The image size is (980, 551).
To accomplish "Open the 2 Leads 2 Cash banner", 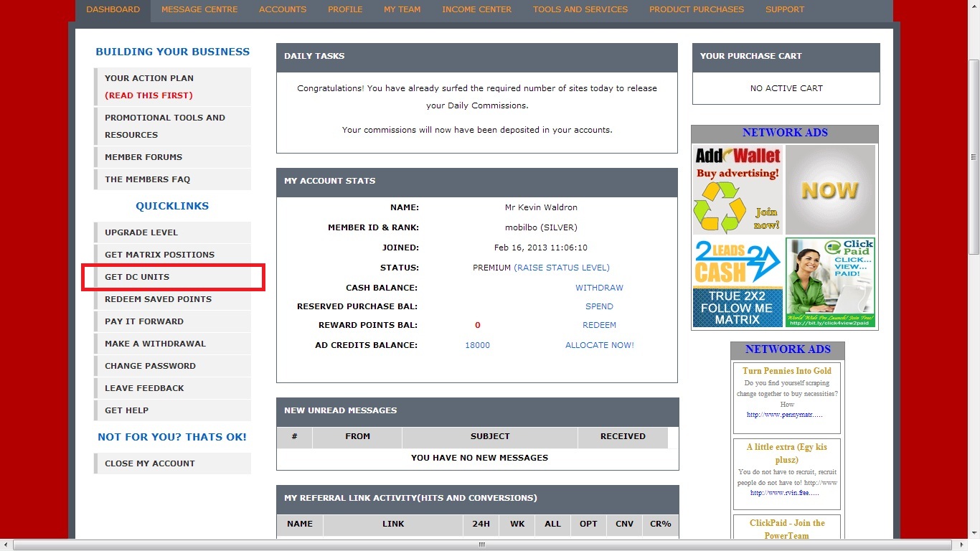I will click(738, 283).
